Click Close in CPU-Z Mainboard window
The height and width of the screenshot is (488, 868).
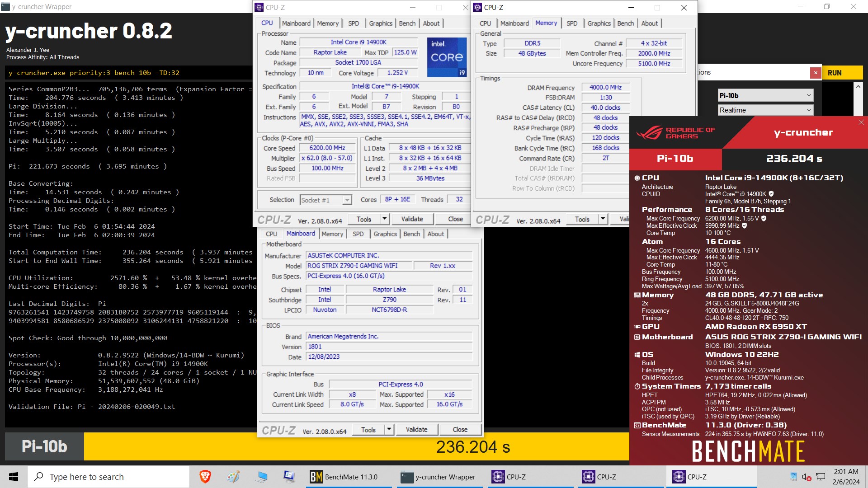point(460,429)
